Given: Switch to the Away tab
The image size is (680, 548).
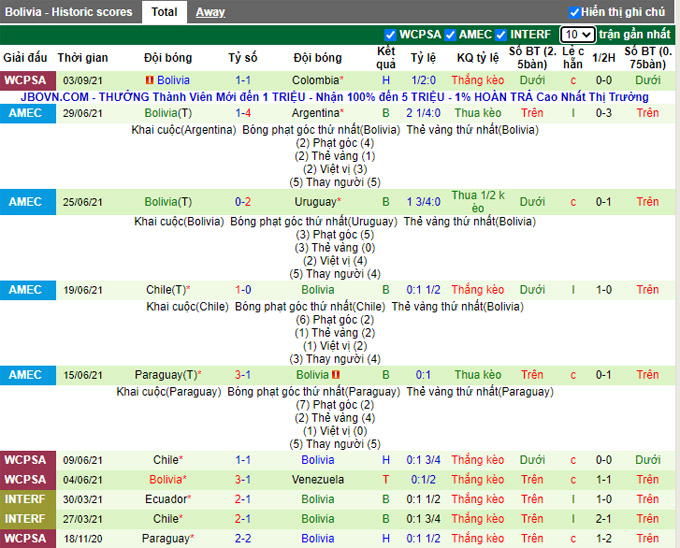Looking at the screenshot, I should click(210, 12).
